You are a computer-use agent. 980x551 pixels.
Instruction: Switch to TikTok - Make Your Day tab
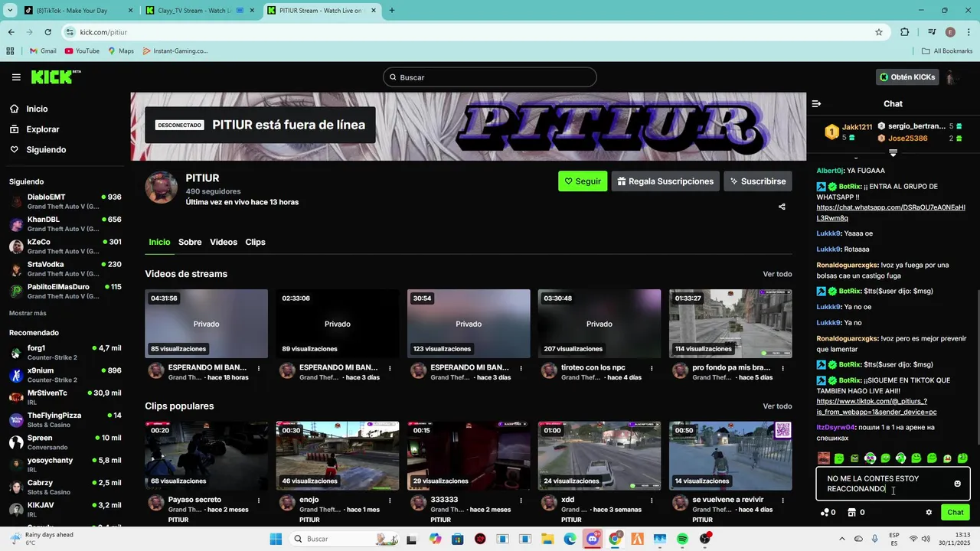point(77,11)
